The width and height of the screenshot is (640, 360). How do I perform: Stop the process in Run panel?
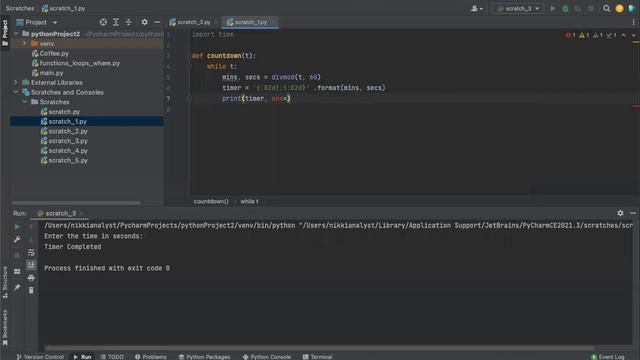click(17, 256)
